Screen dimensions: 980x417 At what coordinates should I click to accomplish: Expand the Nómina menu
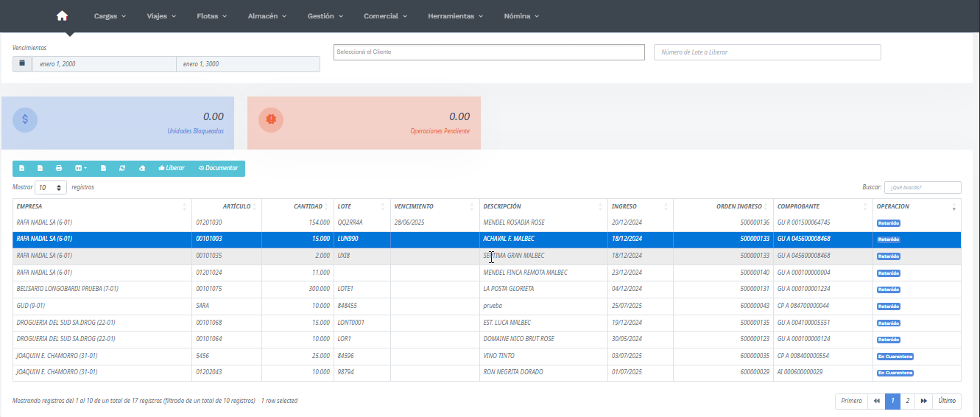521,15
